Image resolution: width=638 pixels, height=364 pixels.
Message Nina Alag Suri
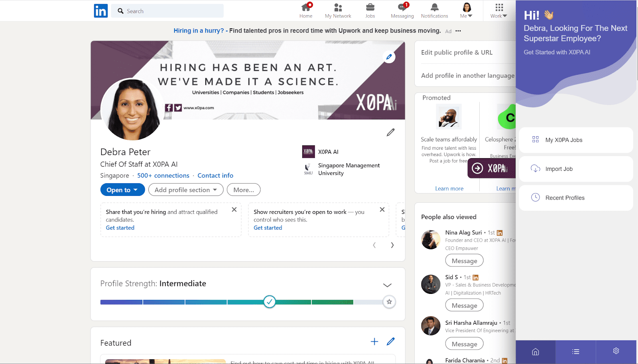pos(465,261)
